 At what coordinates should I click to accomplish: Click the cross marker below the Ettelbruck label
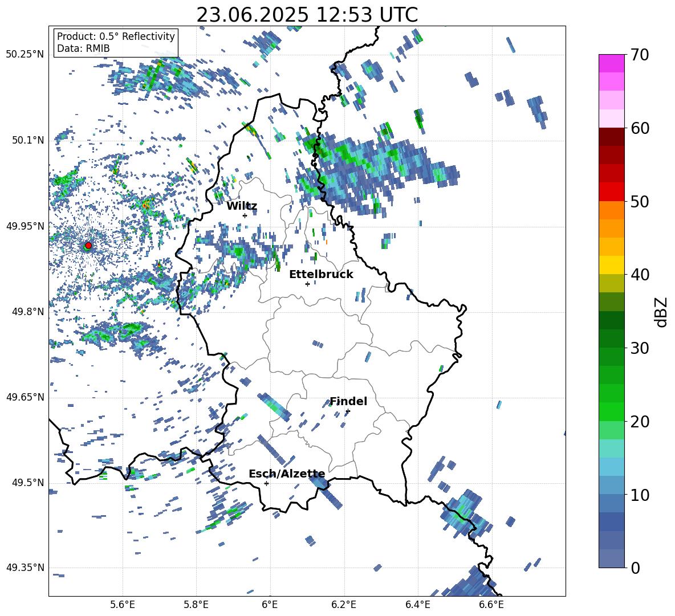click(307, 284)
